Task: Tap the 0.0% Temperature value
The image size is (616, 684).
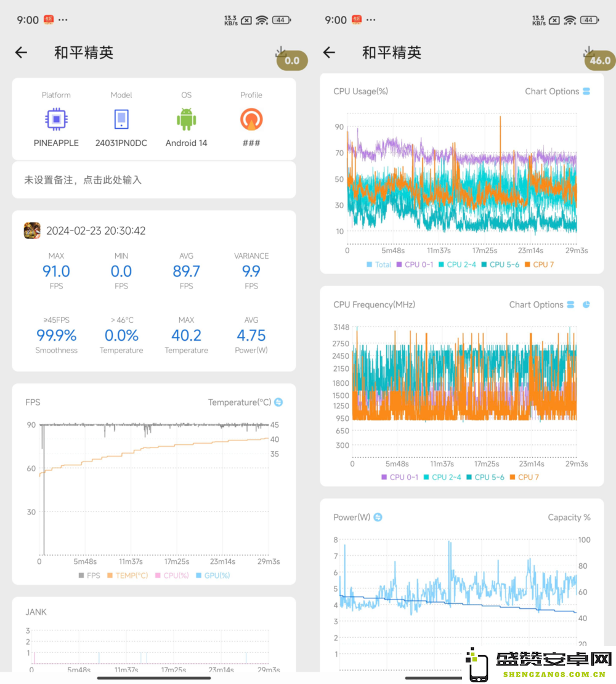Action: (x=121, y=335)
